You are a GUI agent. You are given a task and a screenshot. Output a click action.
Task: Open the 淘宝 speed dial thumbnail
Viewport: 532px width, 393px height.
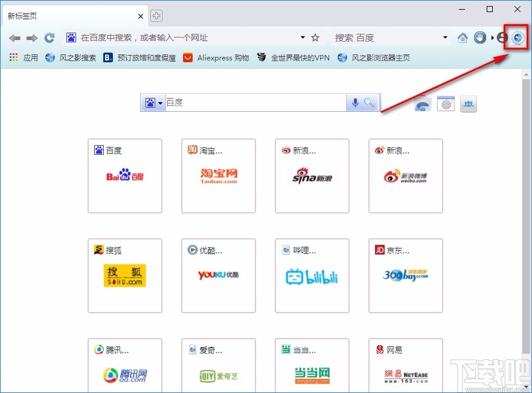(219, 176)
